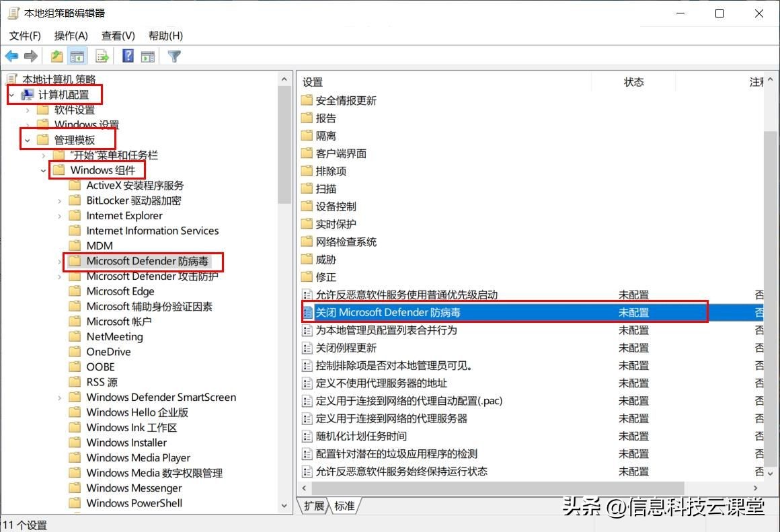Image resolution: width=780 pixels, height=532 pixels.
Task: Expand the BitLocker 驱动器加密 node
Action: 60,200
